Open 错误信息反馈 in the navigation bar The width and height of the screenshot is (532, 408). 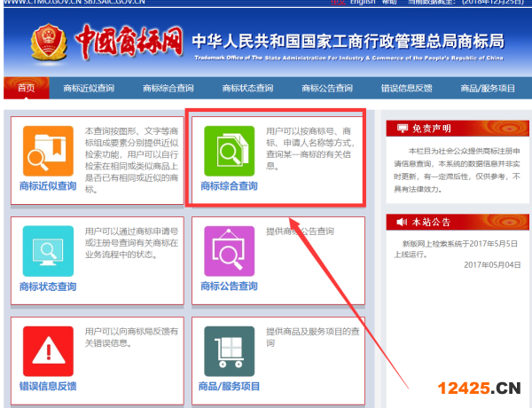[406, 88]
